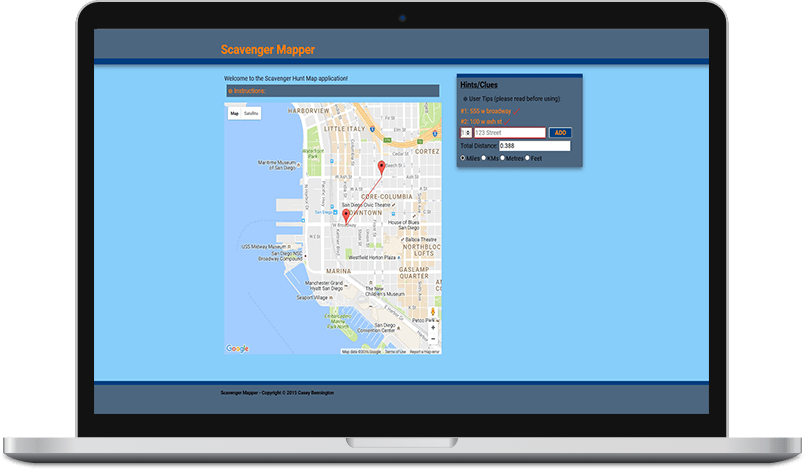Open the Report a map error link

425,352
